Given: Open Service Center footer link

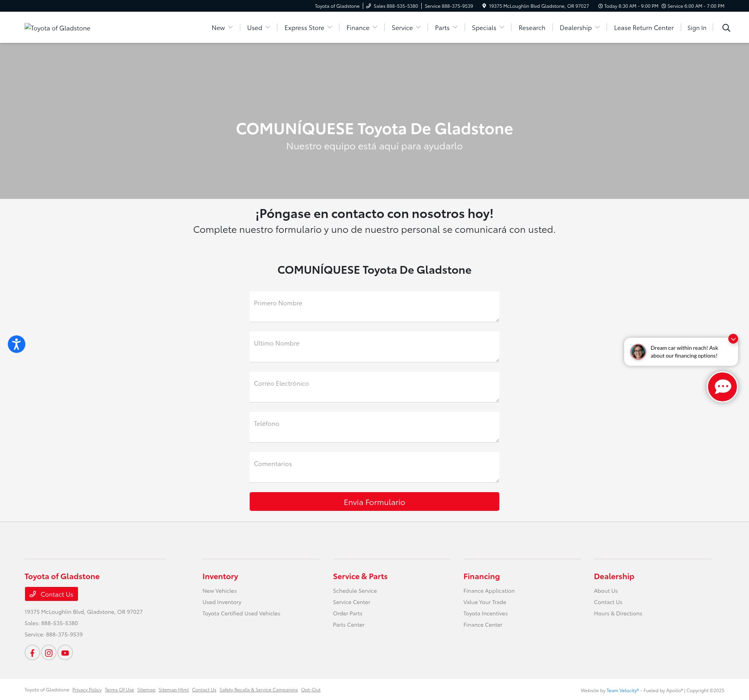Looking at the screenshot, I should pyautogui.click(x=351, y=602).
